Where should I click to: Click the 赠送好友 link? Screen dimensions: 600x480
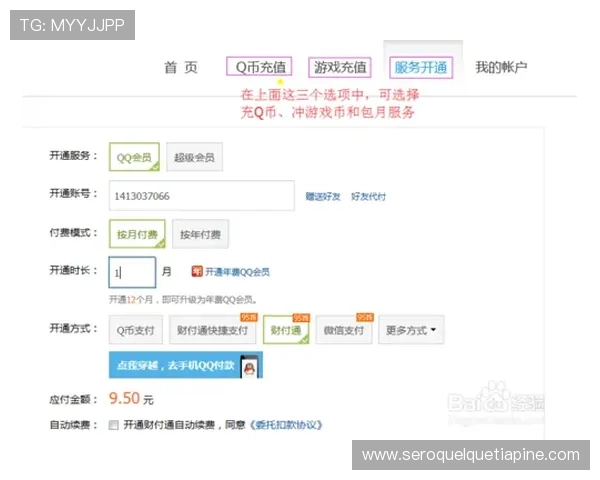tap(323, 197)
